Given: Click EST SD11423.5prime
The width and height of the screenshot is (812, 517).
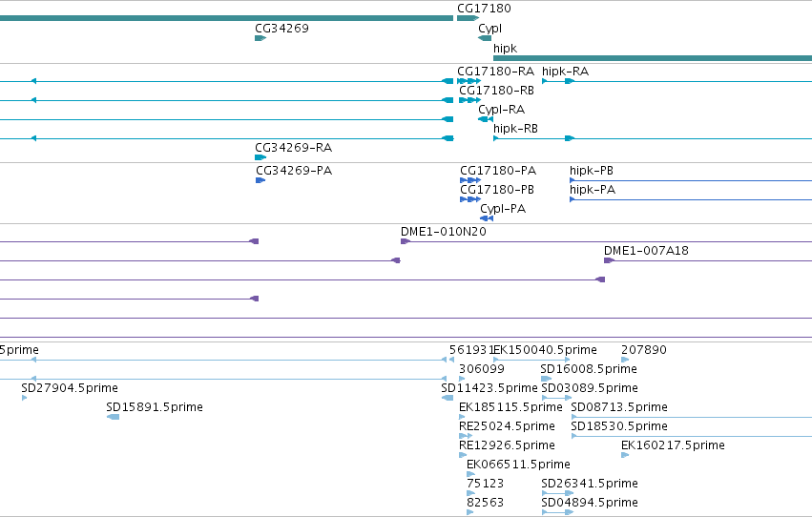Looking at the screenshot, I should pyautogui.click(x=489, y=388).
